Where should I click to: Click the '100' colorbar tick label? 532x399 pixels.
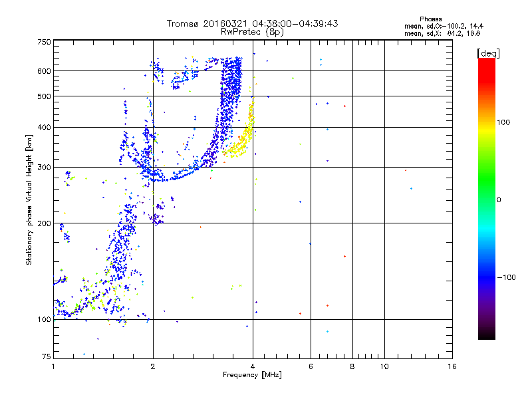coord(503,122)
